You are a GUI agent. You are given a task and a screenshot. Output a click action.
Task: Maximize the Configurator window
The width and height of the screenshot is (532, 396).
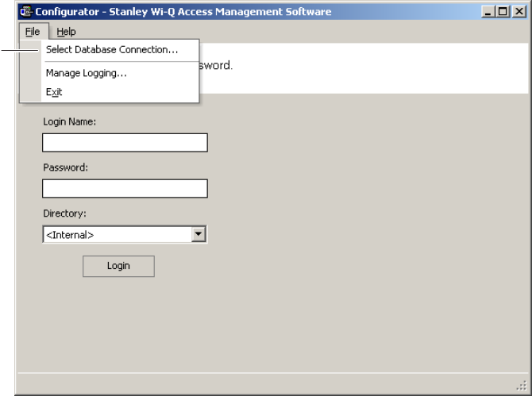(503, 12)
